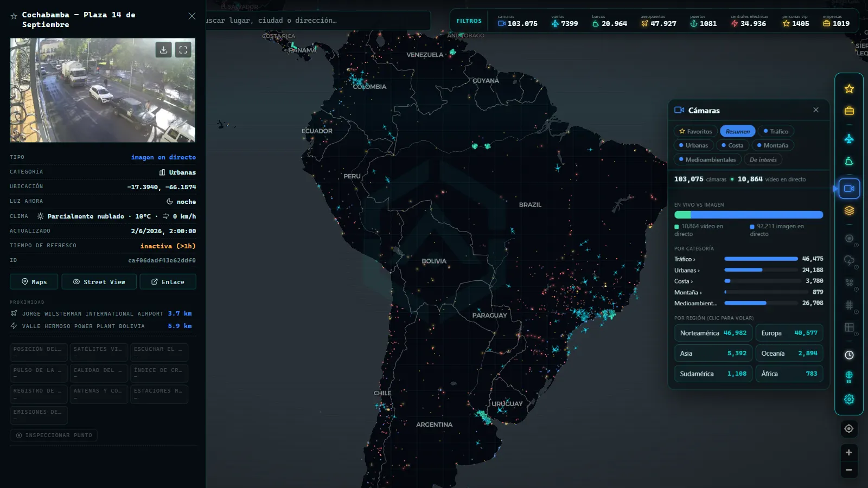Zoom out the map with minus button
Image resolution: width=868 pixels, height=488 pixels.
click(x=849, y=470)
